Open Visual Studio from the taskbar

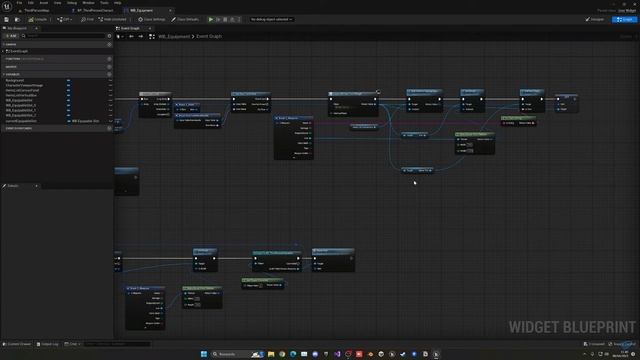(x=337, y=354)
